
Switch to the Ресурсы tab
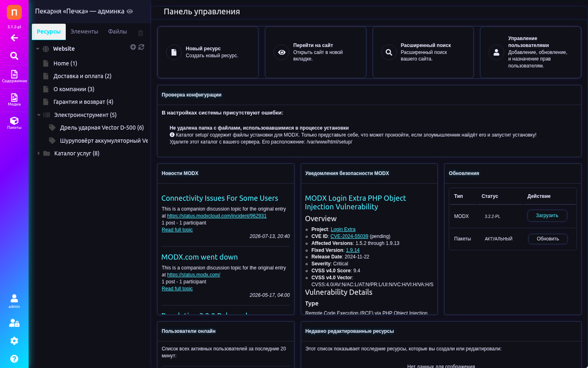click(49, 32)
